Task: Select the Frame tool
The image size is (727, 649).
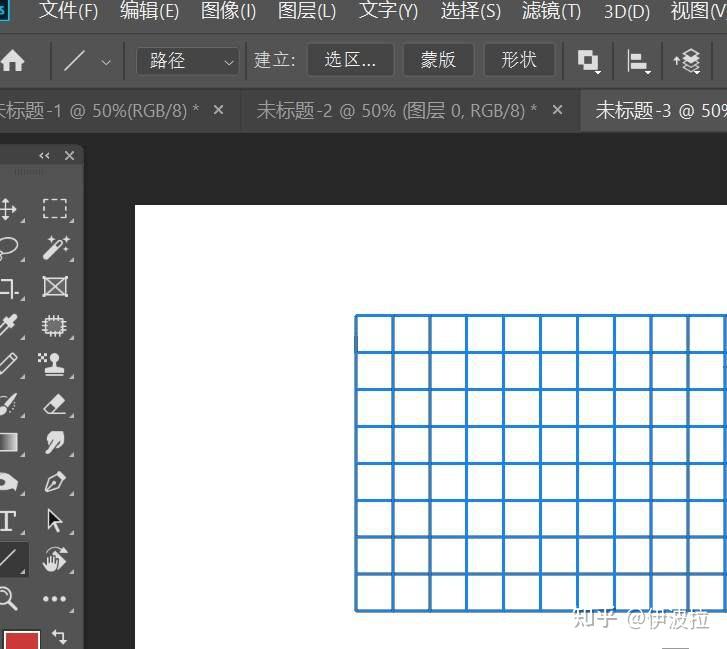Action: (x=55, y=286)
